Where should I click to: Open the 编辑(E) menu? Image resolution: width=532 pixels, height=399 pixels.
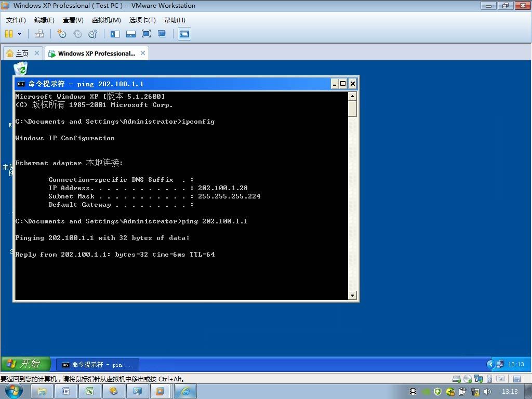[x=44, y=20]
